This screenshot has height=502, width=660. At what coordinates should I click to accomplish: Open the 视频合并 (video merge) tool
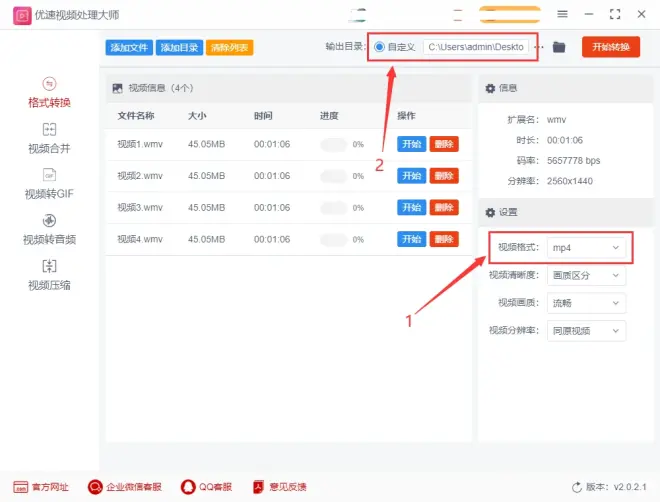tap(49, 138)
